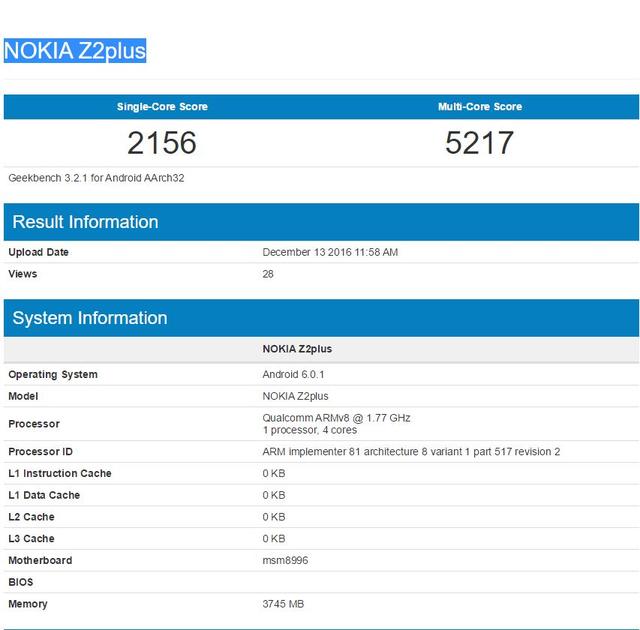Select 0 KB in L1 Instruction Cache row
This screenshot has width=640, height=630.
(x=273, y=473)
